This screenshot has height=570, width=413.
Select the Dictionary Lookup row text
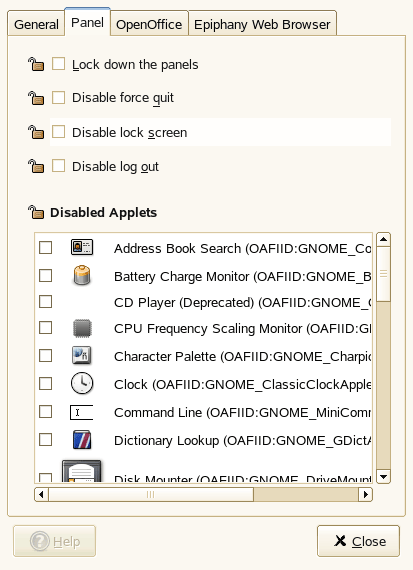coord(243,440)
